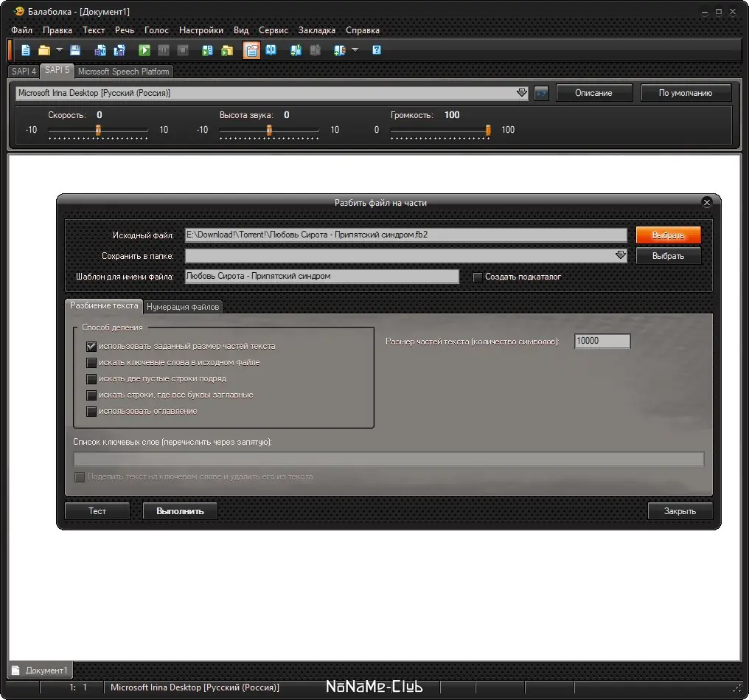This screenshot has height=700, width=749.
Task: Open the Microsoft Irina Desktop voice dropdown
Action: [x=522, y=93]
